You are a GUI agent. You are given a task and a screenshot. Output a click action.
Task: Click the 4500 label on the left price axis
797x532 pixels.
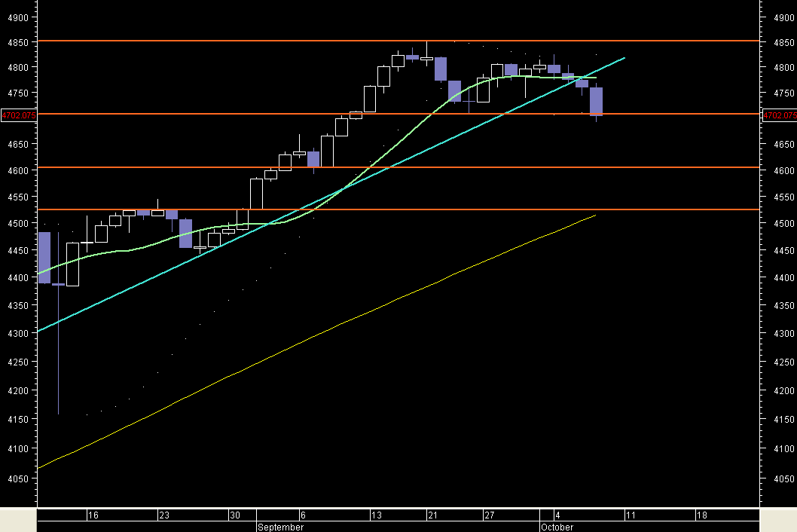[18, 223]
